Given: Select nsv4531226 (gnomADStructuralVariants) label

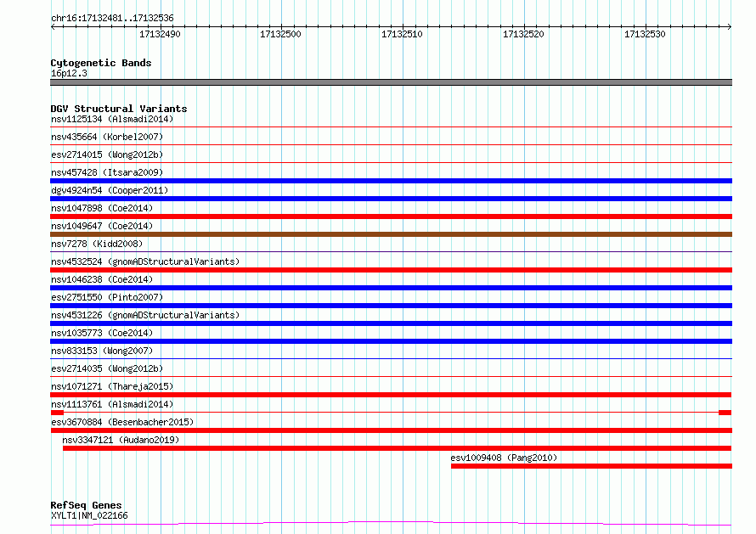Looking at the screenshot, I should click(x=145, y=315).
